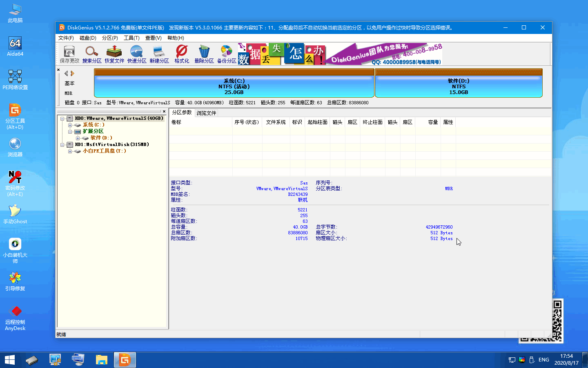This screenshot has height=368, width=588.
Task: Open the 磁盘(D) menu
Action: [x=87, y=38]
